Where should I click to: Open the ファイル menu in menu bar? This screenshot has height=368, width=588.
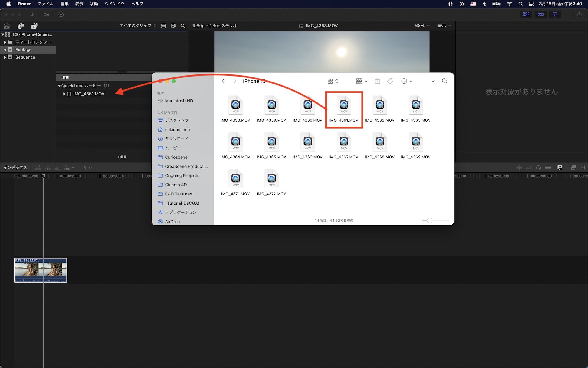[x=46, y=4]
